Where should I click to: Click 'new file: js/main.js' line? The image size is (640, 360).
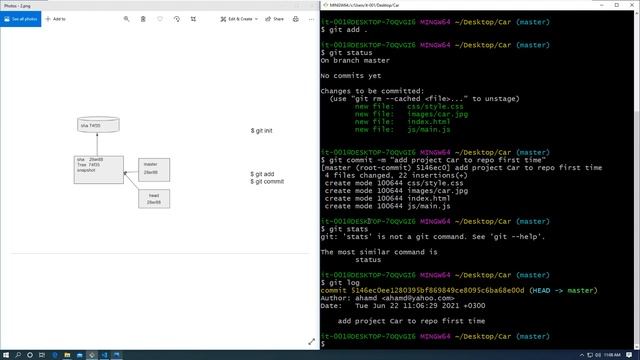[x=402, y=129]
